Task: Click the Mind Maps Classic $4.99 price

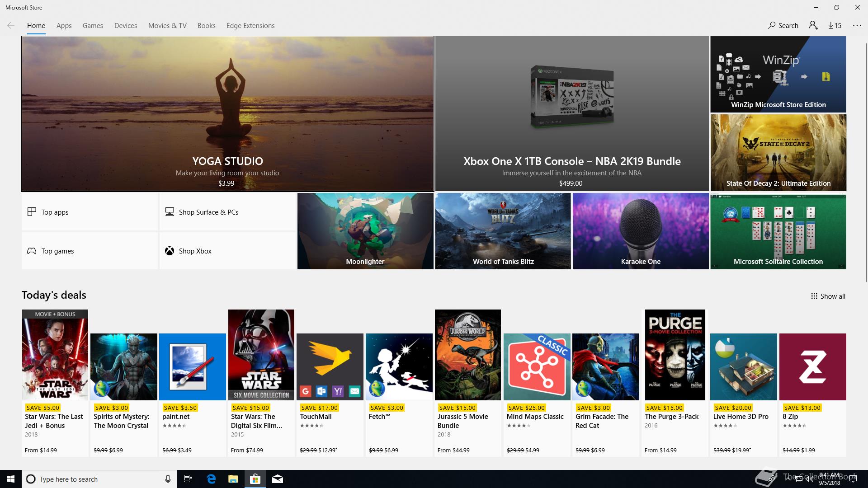Action: click(x=532, y=450)
